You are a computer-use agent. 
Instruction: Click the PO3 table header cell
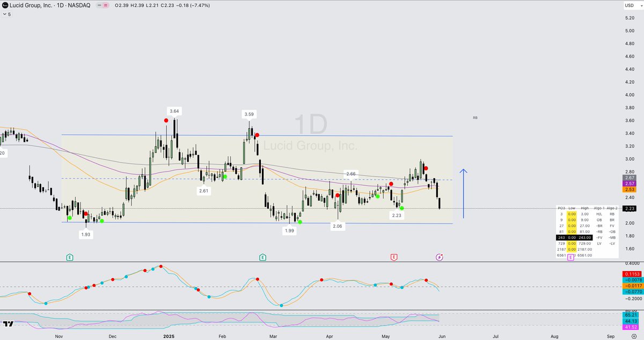point(561,208)
